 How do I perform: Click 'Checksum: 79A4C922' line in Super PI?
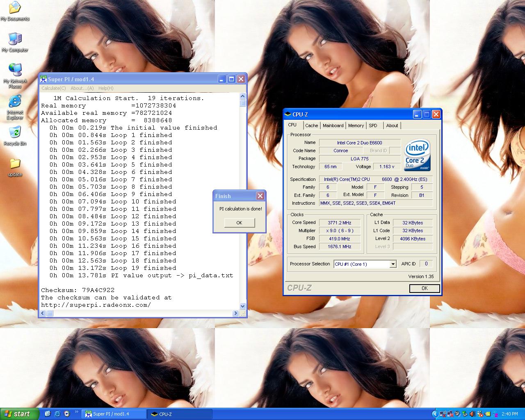78,290
